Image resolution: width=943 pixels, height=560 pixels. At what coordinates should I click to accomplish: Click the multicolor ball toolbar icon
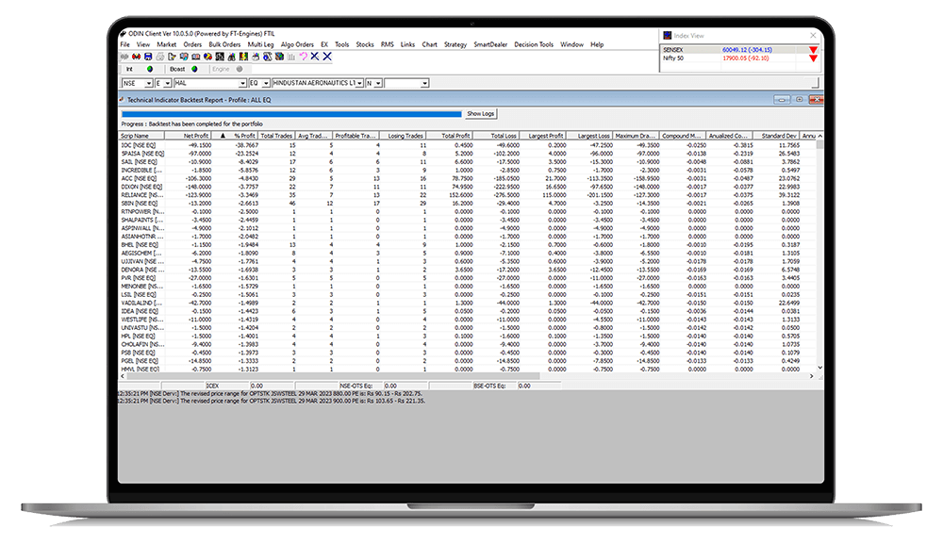tap(207, 57)
